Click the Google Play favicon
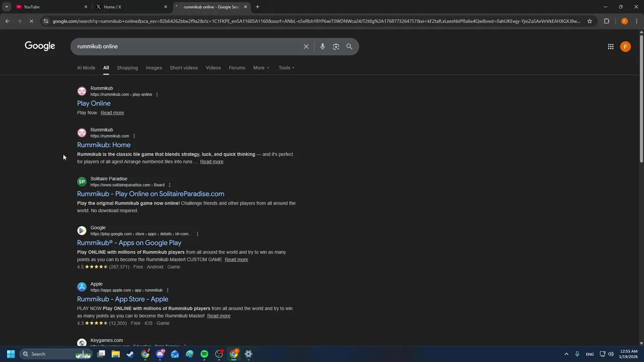 tap(82, 231)
